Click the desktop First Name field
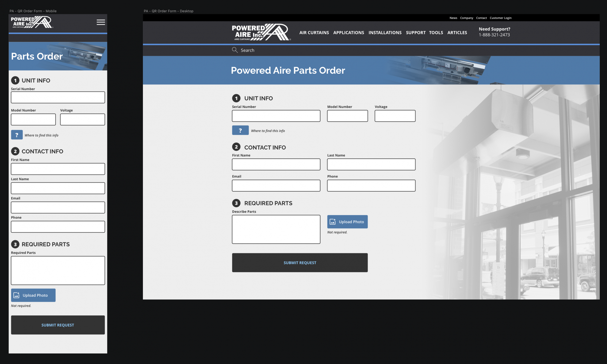This screenshot has height=364, width=607. (276, 164)
